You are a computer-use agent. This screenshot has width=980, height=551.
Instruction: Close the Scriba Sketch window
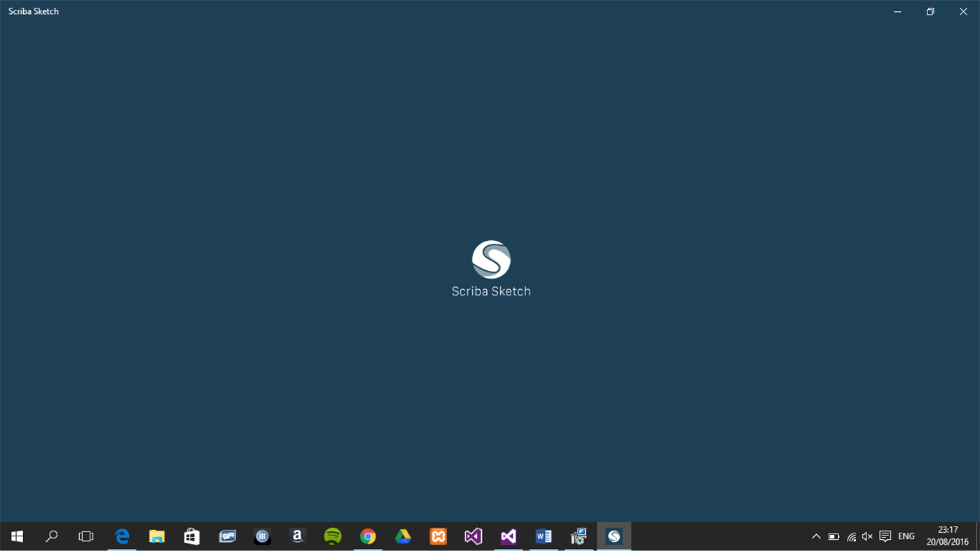(963, 11)
